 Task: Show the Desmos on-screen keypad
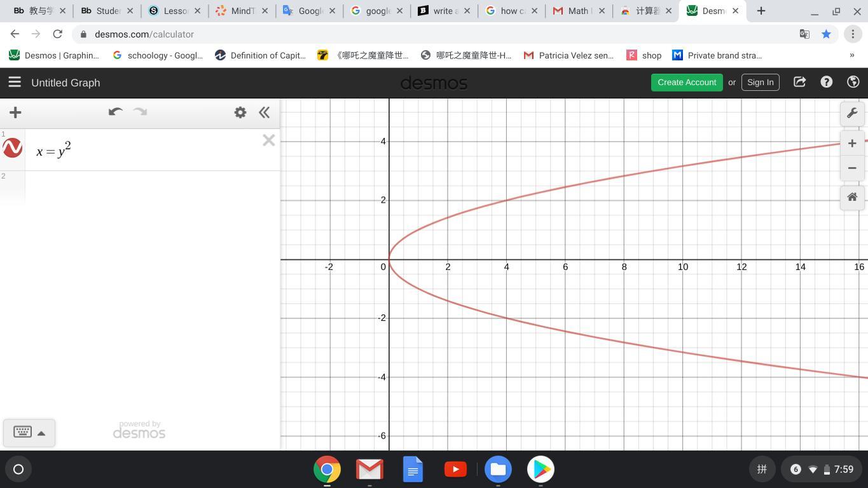[29, 433]
